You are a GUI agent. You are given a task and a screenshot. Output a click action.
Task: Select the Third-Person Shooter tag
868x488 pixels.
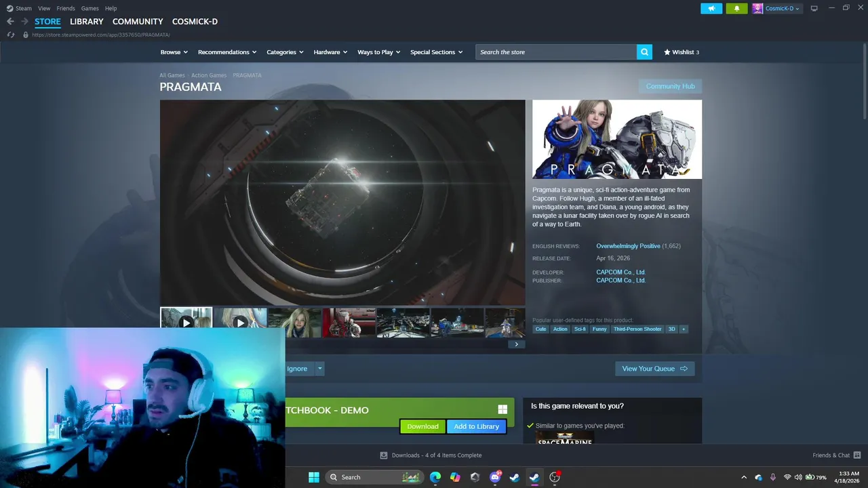pos(637,329)
